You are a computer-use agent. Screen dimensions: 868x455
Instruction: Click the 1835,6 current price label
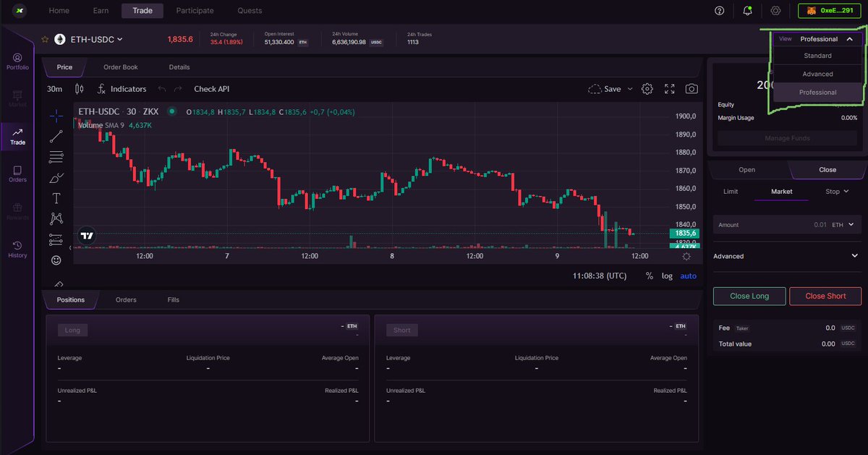[x=684, y=234]
